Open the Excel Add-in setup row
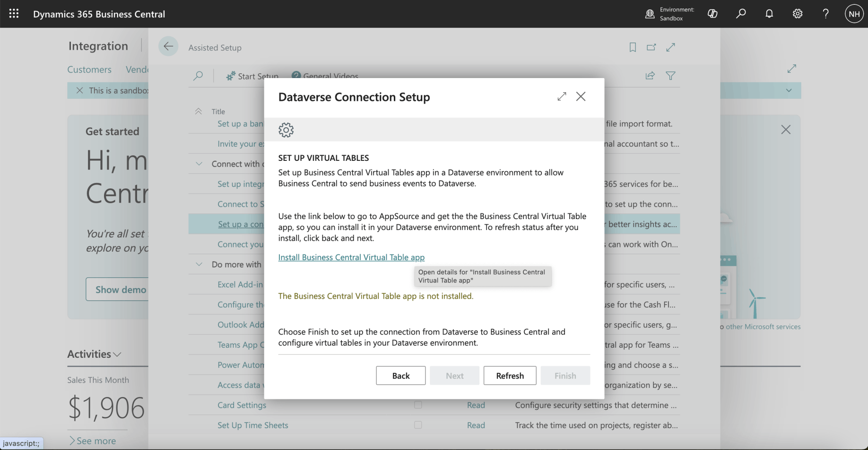Screen dimensions: 868x450 click(240, 284)
